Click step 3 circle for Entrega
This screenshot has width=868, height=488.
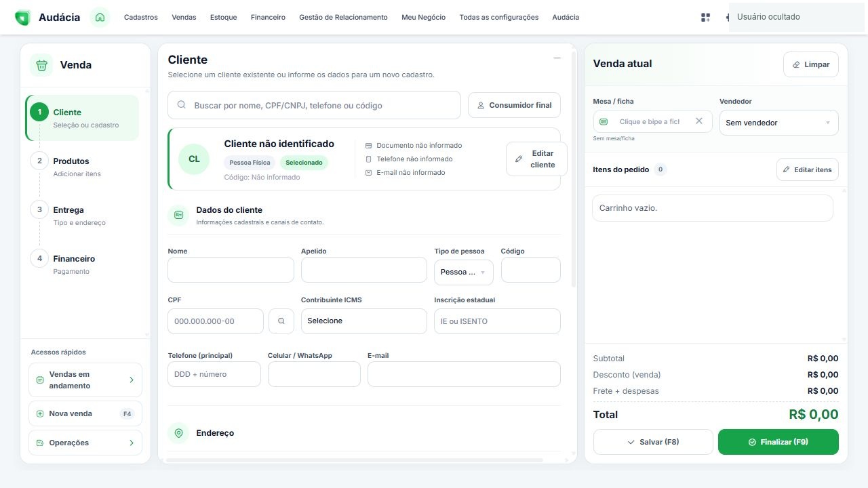pos(39,209)
